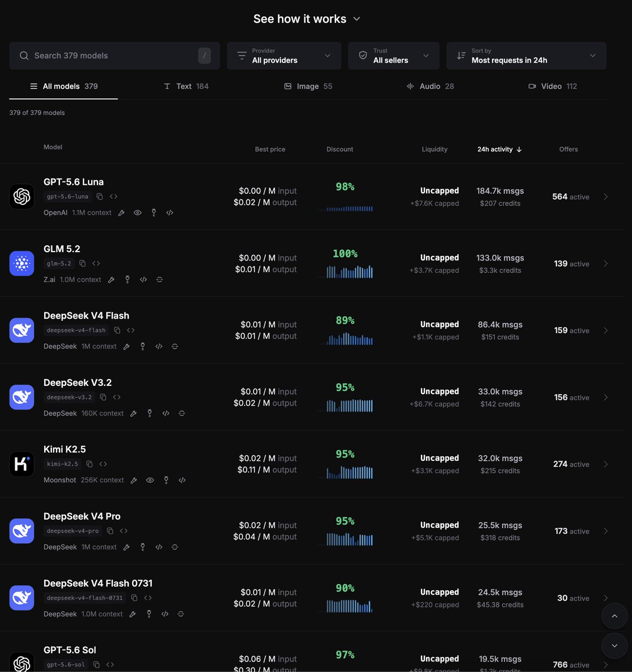
Task: Click the 30 active offers count
Action: (573, 598)
